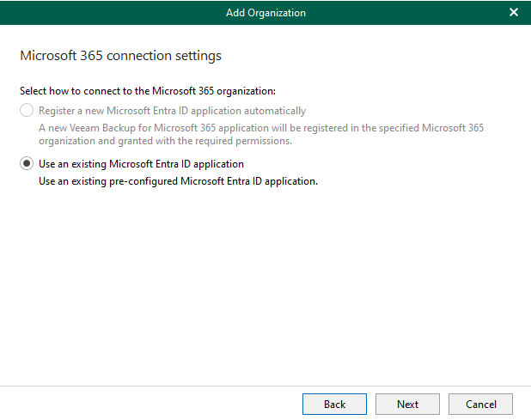Click the 'Microsoft 365 connection settings' heading

click(x=120, y=56)
